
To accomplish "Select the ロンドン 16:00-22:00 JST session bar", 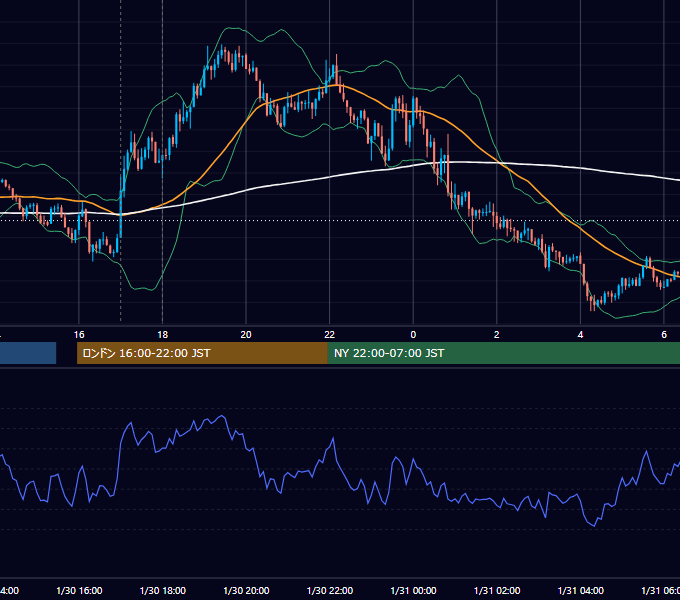I will point(202,353).
